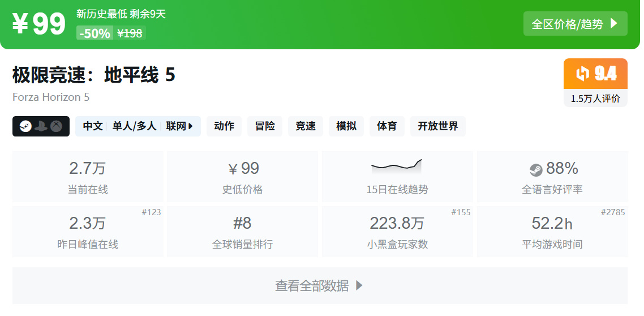The height and width of the screenshot is (316, 644).
Task: Click the 平均游戏时间 52.2h stat card
Action: pyautogui.click(x=552, y=232)
